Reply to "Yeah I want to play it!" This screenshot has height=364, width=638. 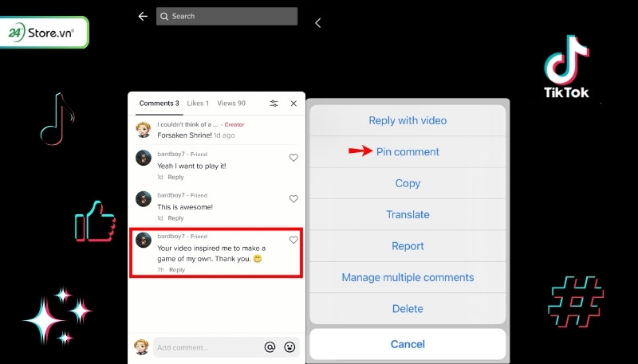(x=175, y=177)
